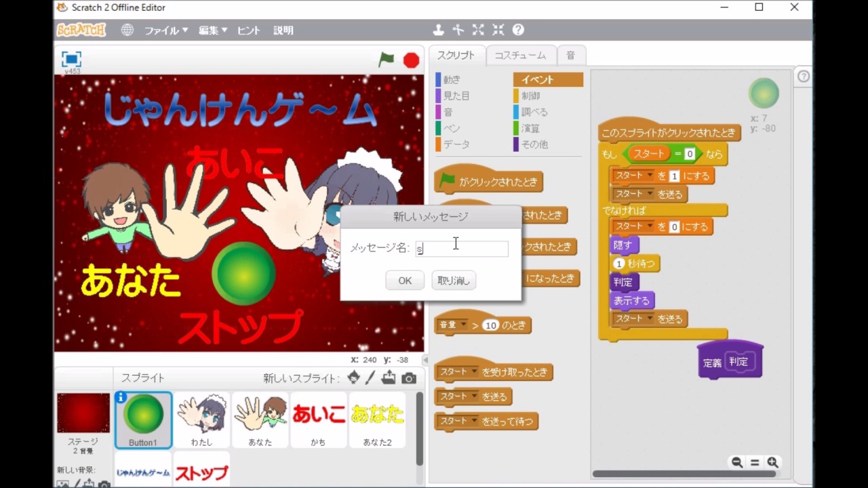Image resolution: width=868 pixels, height=488 pixels.
Task: Select the grow sprite tool
Action: pyautogui.click(x=478, y=30)
